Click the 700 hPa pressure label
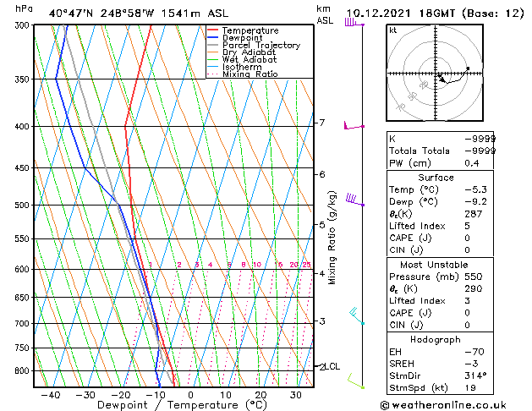Viewport: 532px width, 411px height. tap(24, 324)
